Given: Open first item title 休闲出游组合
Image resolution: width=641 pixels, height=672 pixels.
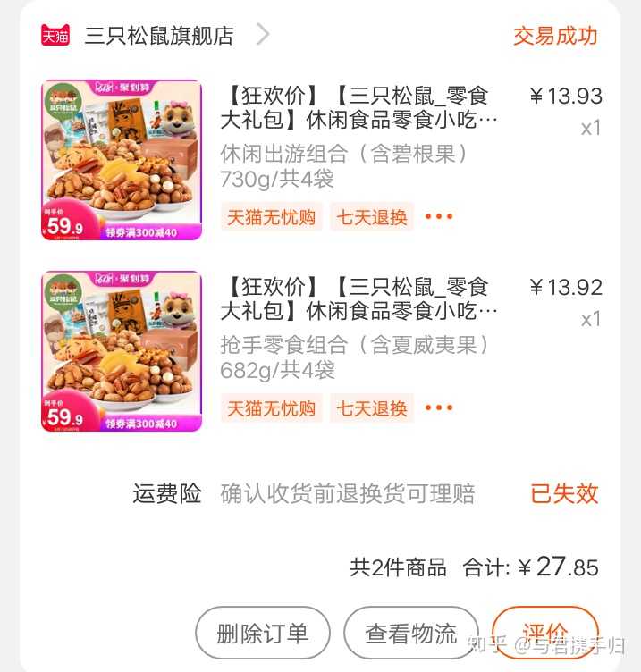Looking at the screenshot, I should tap(358, 107).
